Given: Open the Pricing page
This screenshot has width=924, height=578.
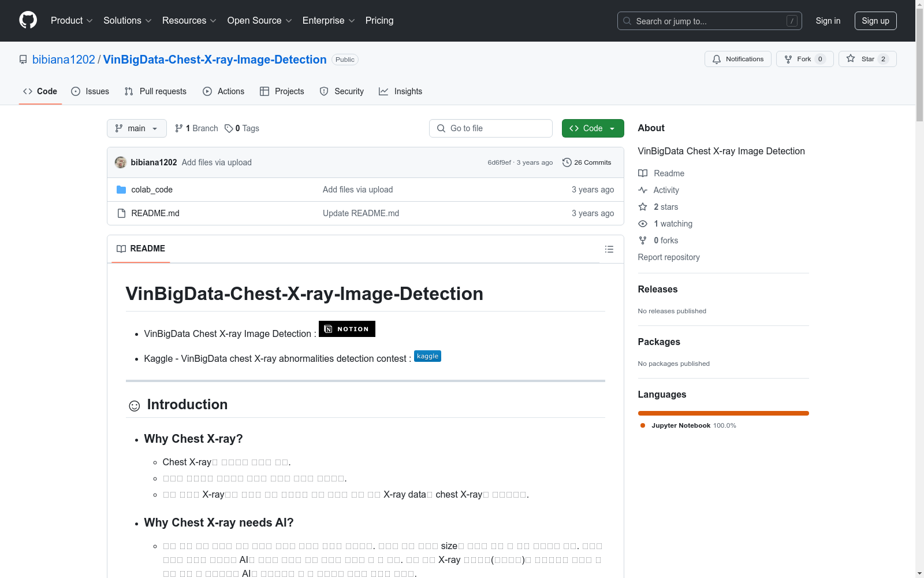Looking at the screenshot, I should tap(379, 20).
